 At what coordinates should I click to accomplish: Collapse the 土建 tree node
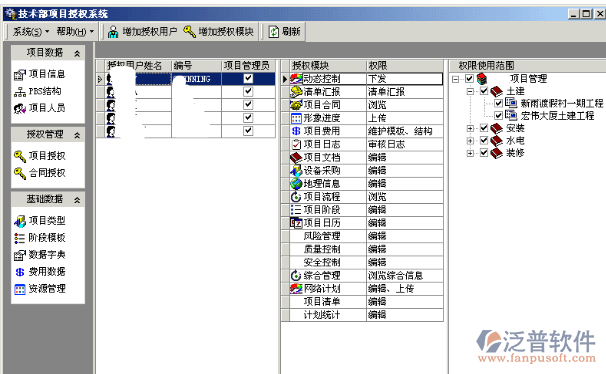coord(470,91)
